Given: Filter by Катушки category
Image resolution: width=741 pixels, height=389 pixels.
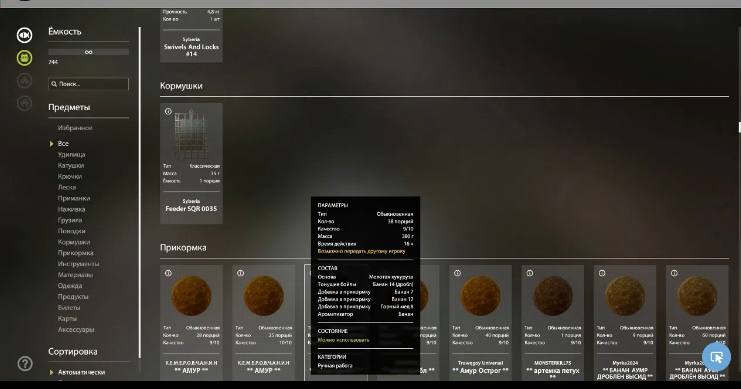Looking at the screenshot, I should 71,165.
